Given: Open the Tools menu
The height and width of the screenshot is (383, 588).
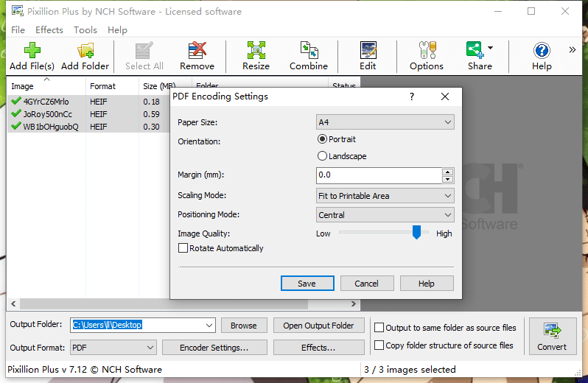Looking at the screenshot, I should 85,30.
